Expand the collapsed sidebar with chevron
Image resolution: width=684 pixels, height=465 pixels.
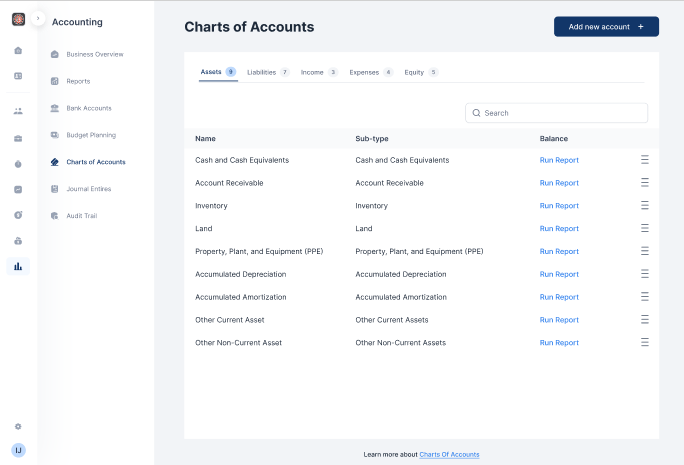[38, 19]
